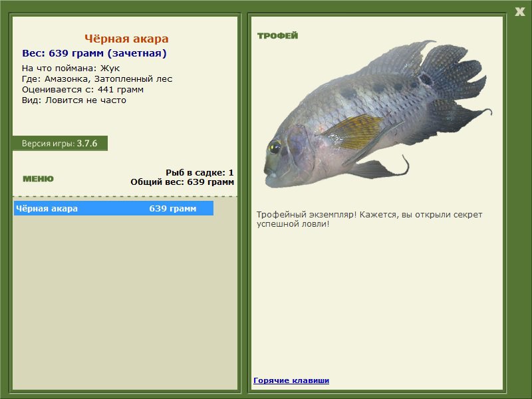Open the МЕНЮ button
Viewport: 532px width, 399px height.
[x=38, y=179]
